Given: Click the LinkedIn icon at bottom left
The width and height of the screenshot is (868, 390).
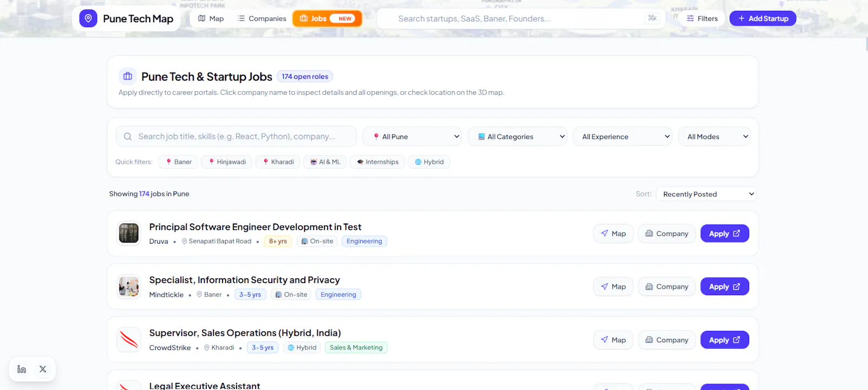Looking at the screenshot, I should coord(22,369).
